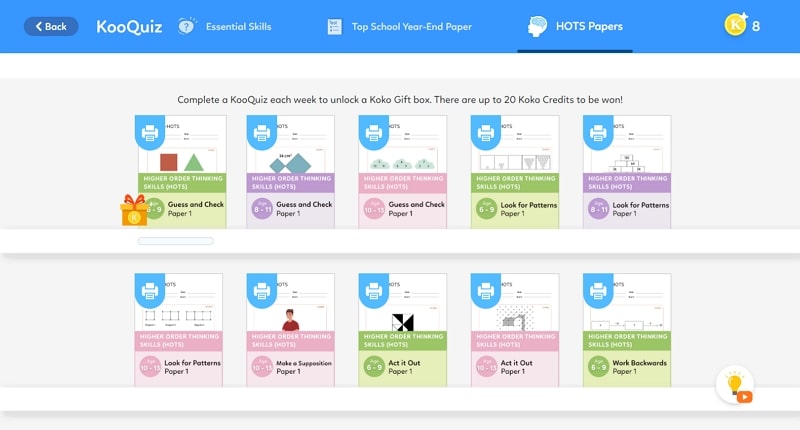
Task: Click the weekly progress bar under gift box
Action: tap(175, 241)
